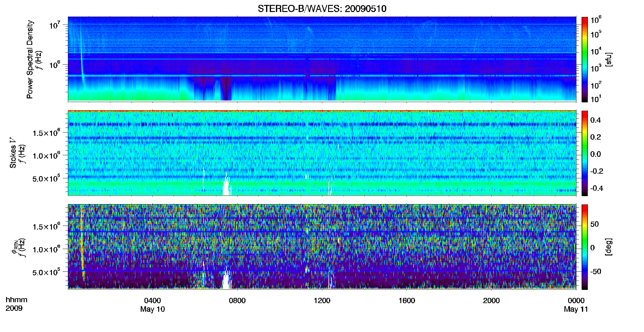Click the -0.2 tick on Stokes colorbar

(596, 171)
